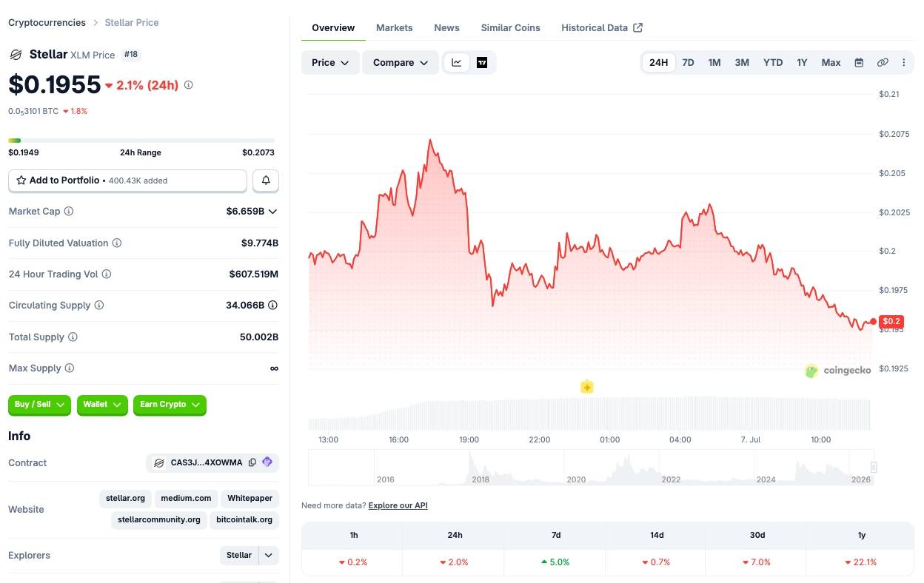Click info icon next to Total Supply
Viewport: 924px width, 583px height.
click(73, 337)
